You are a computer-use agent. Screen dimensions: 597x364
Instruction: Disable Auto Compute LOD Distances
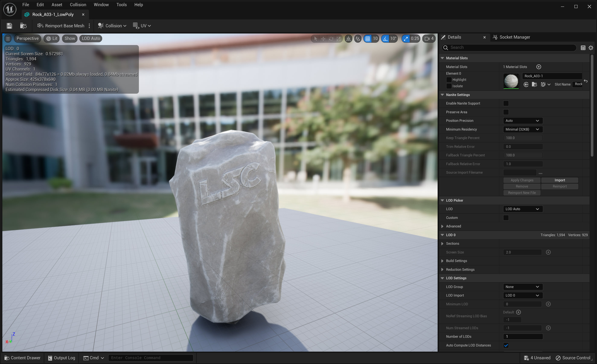pyautogui.click(x=506, y=345)
